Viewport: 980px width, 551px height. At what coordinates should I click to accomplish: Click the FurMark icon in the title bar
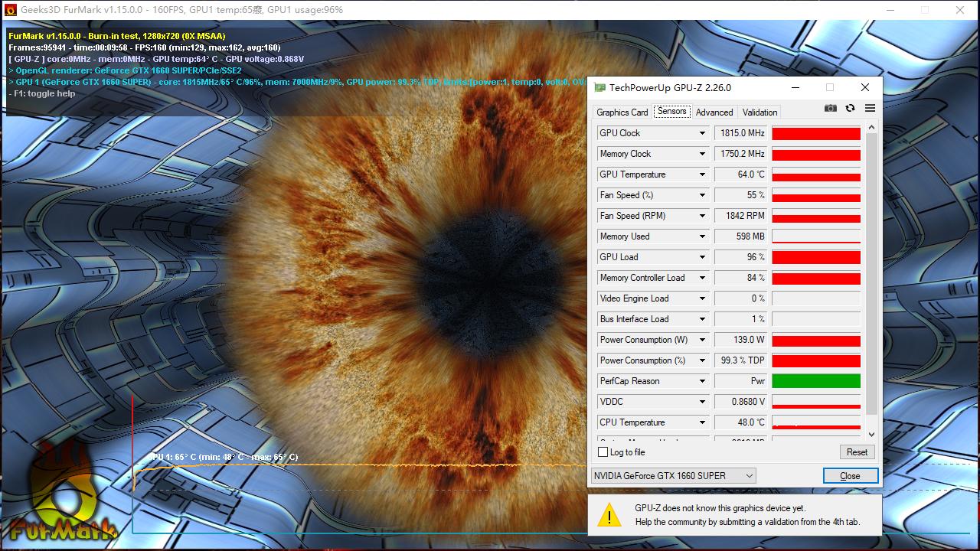pyautogui.click(x=11, y=10)
